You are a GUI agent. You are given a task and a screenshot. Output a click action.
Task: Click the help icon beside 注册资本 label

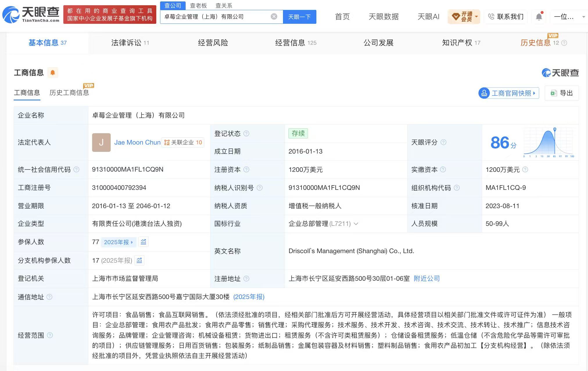pyautogui.click(x=246, y=170)
